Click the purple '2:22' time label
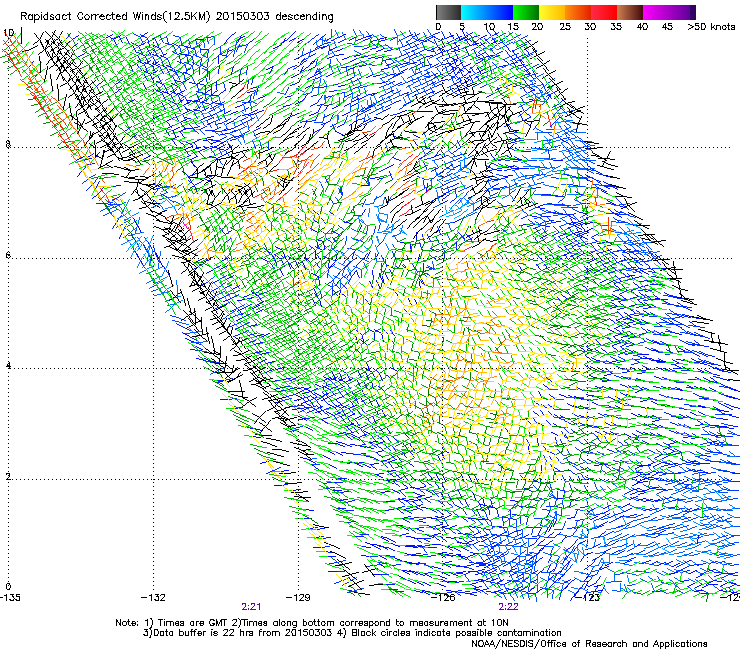Viewport: 740px width, 650px height. [508, 607]
